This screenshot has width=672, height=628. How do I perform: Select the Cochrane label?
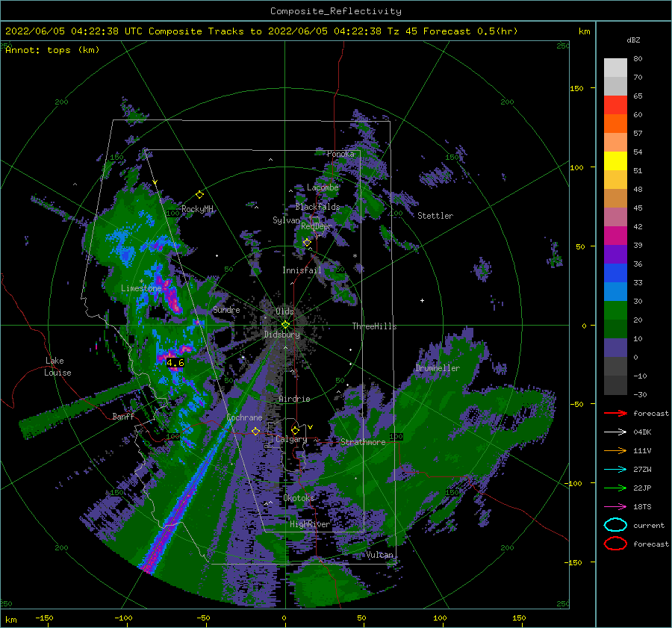tap(244, 417)
